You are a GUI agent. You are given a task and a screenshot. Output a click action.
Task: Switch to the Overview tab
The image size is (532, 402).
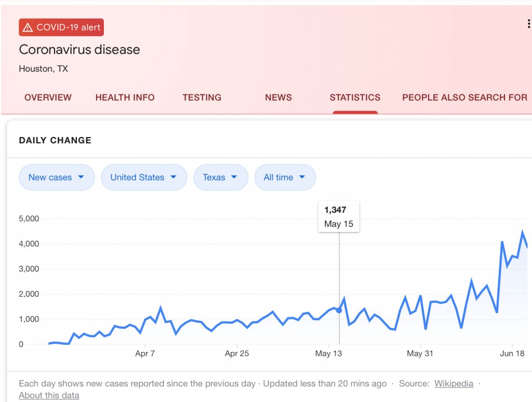[48, 97]
